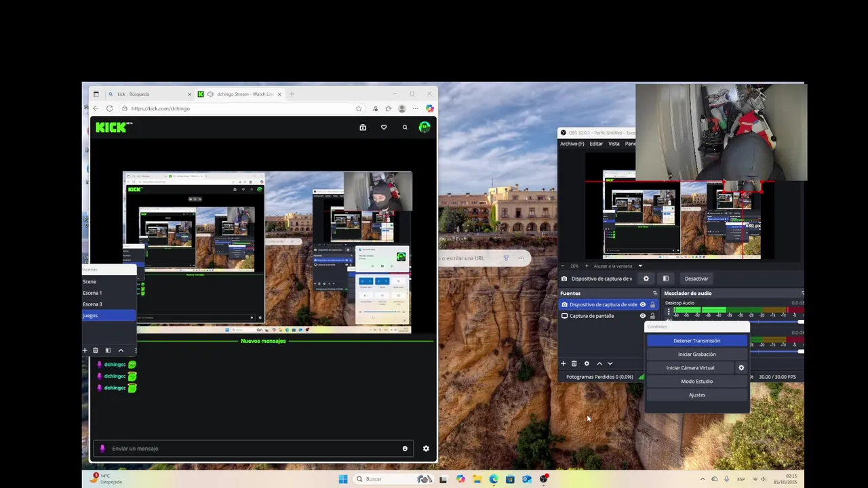The image size is (868, 488).
Task: Open properties gear beside source name bar
Action: click(646, 279)
